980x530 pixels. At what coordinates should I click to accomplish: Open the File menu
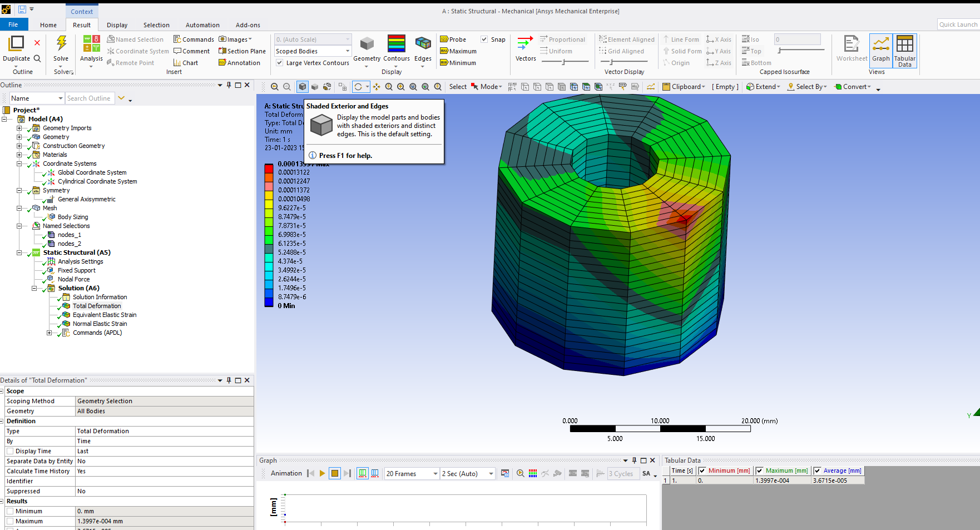(x=13, y=24)
